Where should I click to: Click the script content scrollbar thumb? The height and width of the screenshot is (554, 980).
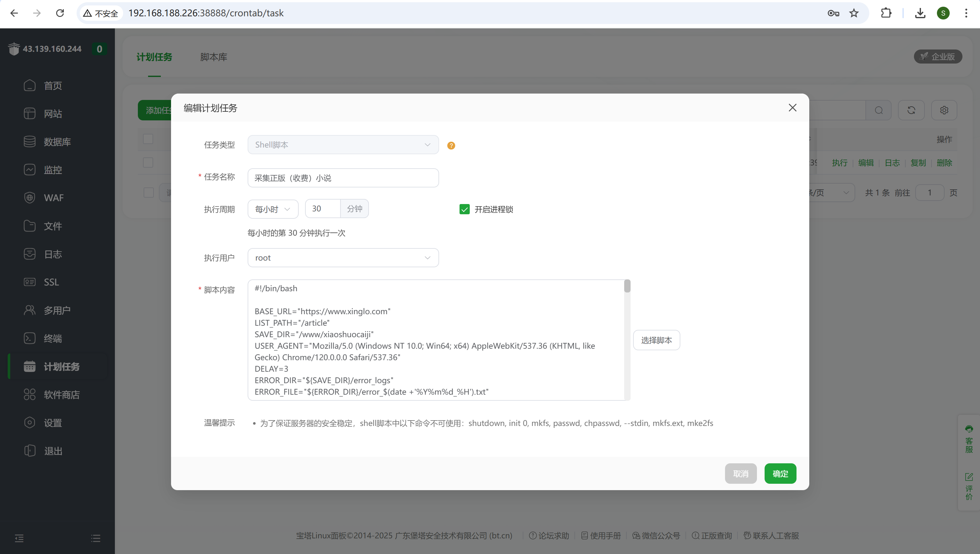tap(627, 286)
